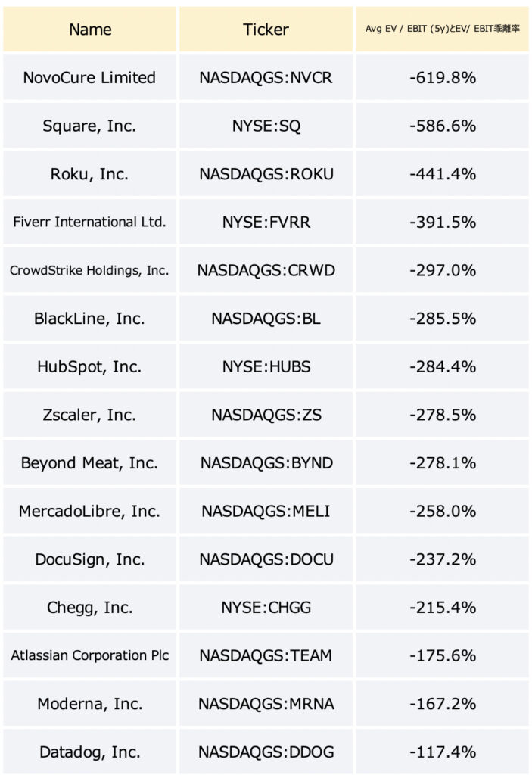The image size is (532, 775).
Task: Click the Name column header
Action: click(x=89, y=30)
